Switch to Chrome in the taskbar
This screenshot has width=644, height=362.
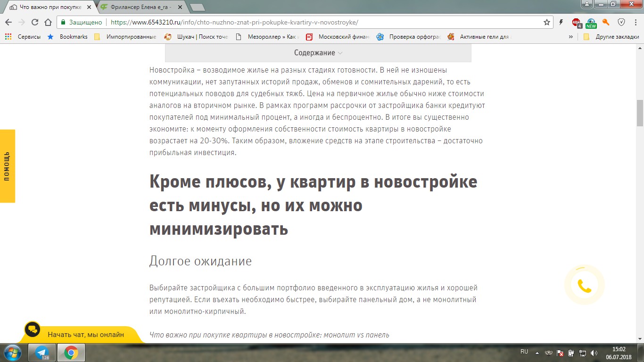point(71,353)
